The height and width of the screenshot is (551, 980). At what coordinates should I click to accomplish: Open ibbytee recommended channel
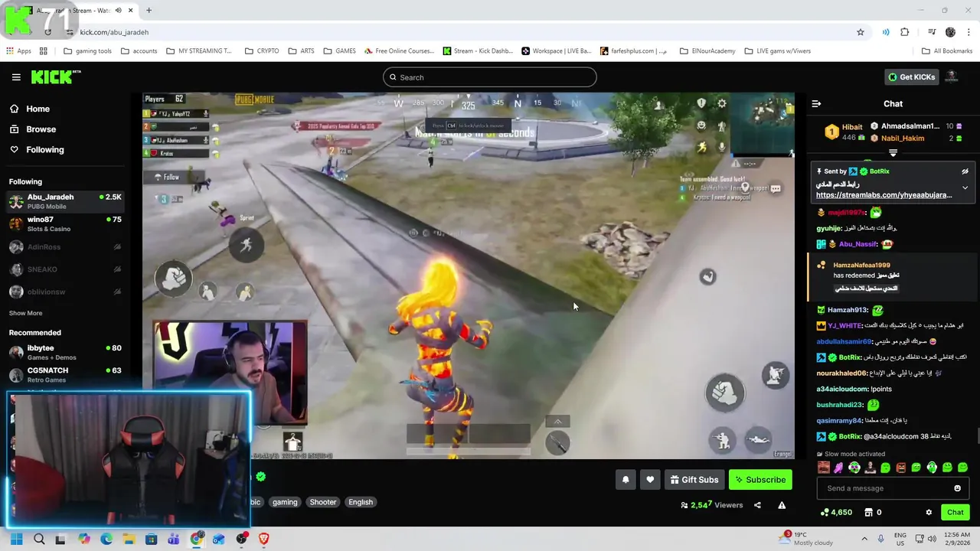pos(65,352)
